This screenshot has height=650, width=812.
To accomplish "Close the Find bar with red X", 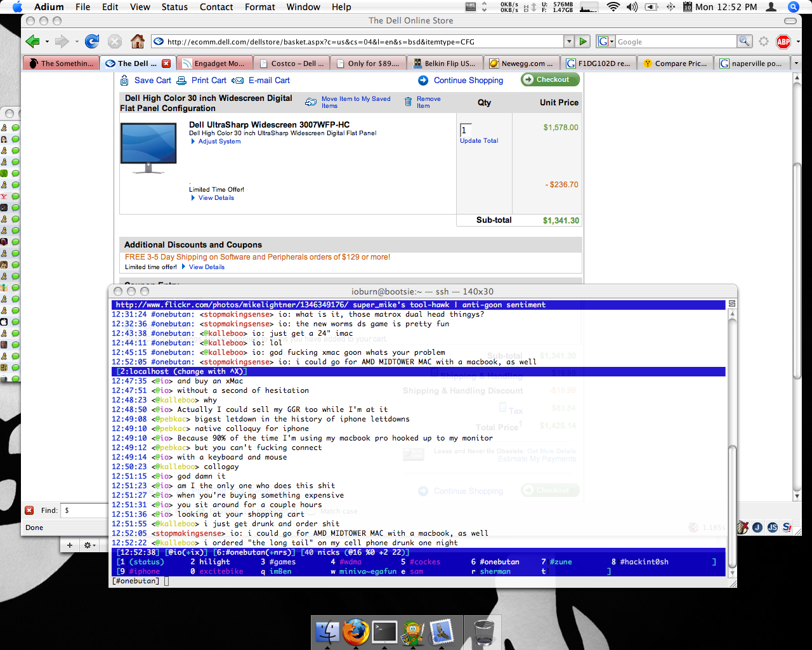I will 29,510.
